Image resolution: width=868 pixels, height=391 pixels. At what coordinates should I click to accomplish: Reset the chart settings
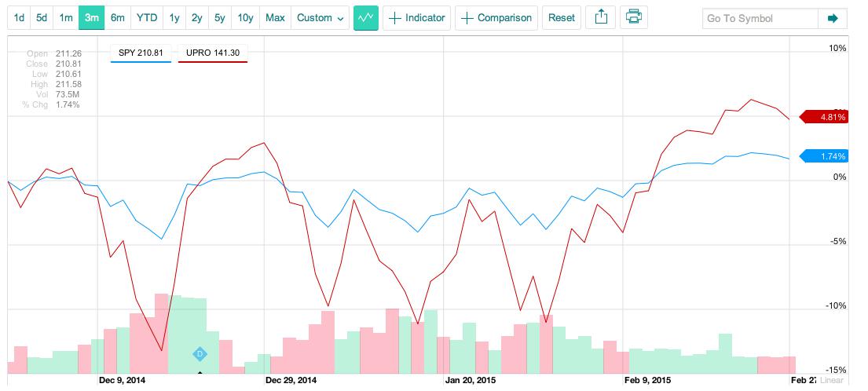click(562, 18)
